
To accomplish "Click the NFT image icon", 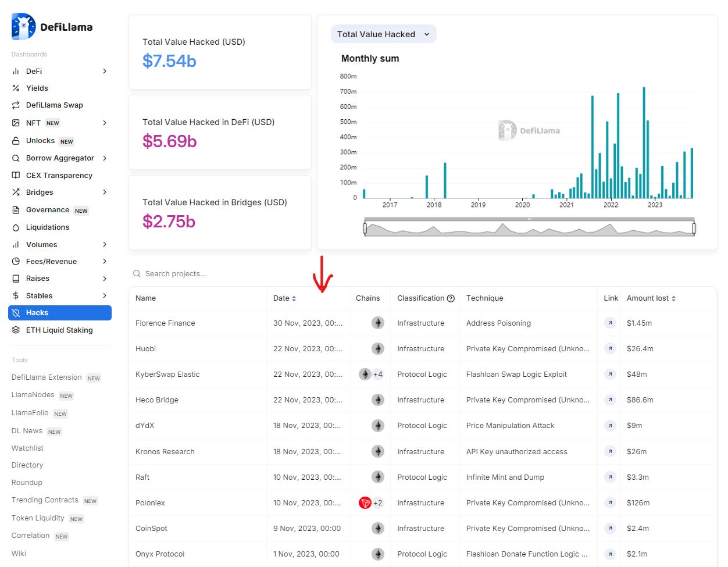I will (x=16, y=123).
